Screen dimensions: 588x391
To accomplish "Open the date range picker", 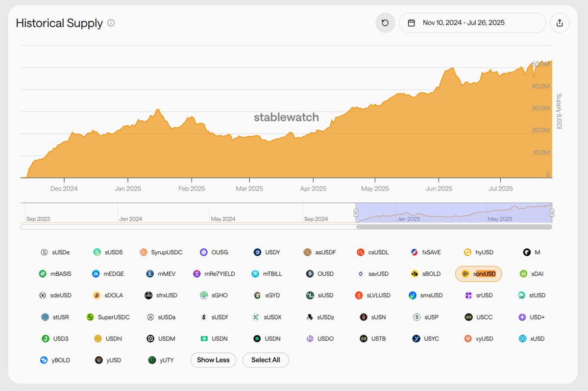I will (x=472, y=23).
